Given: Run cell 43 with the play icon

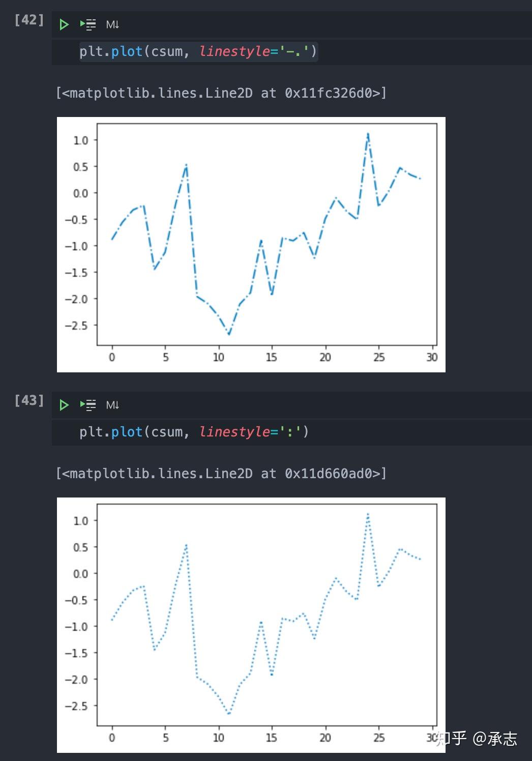Looking at the screenshot, I should coord(64,405).
